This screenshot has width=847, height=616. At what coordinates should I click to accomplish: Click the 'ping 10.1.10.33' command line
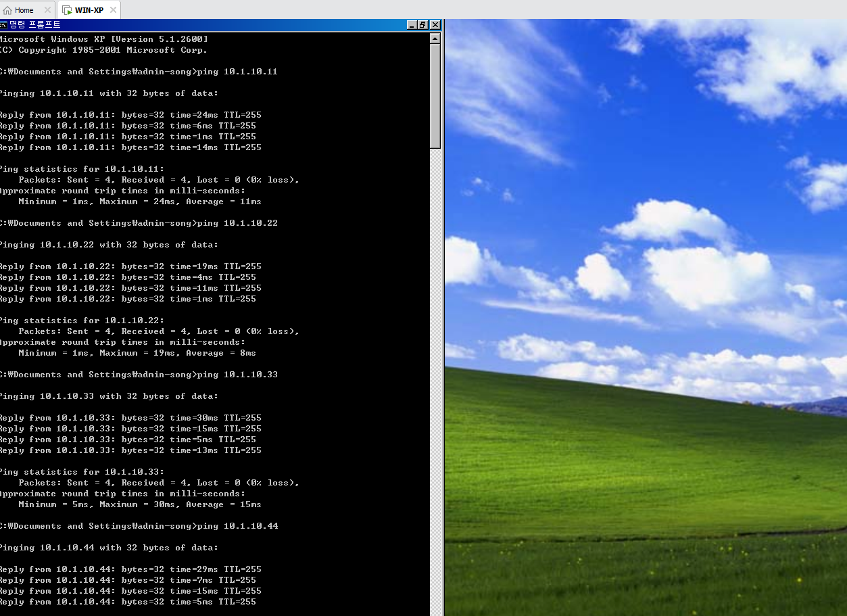139,375
